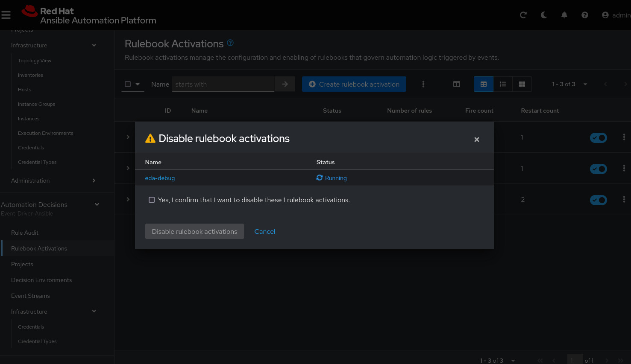
Task: Go to first page in bottom pagination
Action: coord(540,361)
